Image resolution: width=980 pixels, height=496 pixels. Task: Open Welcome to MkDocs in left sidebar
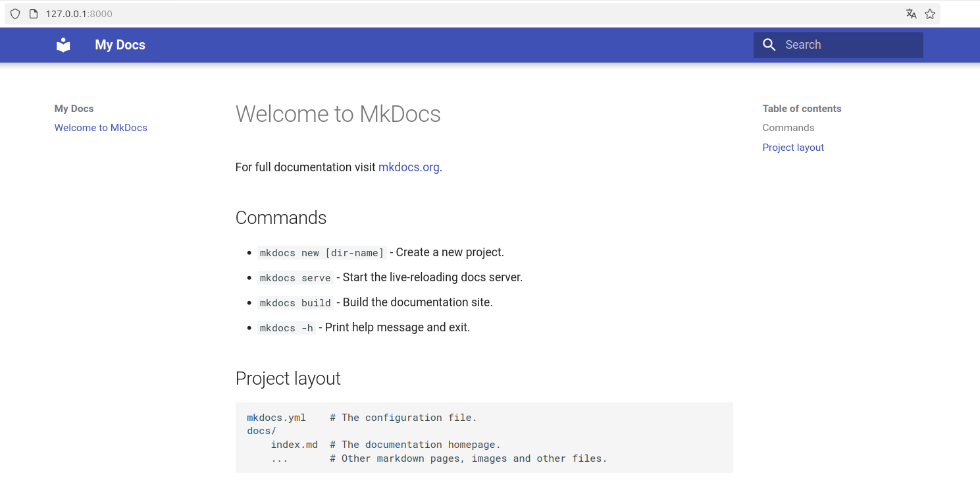[x=101, y=128]
